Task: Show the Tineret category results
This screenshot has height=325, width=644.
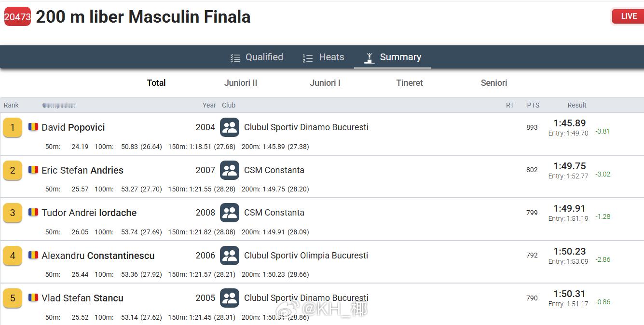Action: 410,83
